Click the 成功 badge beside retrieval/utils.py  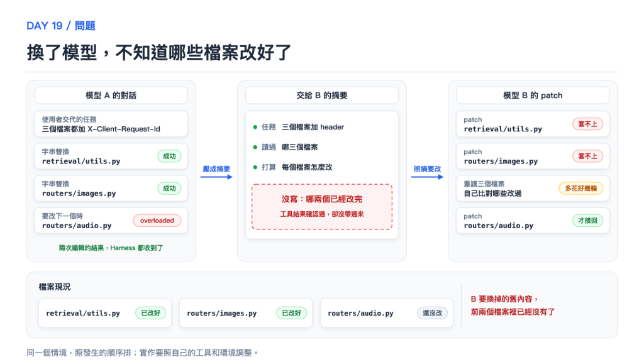pos(169,156)
